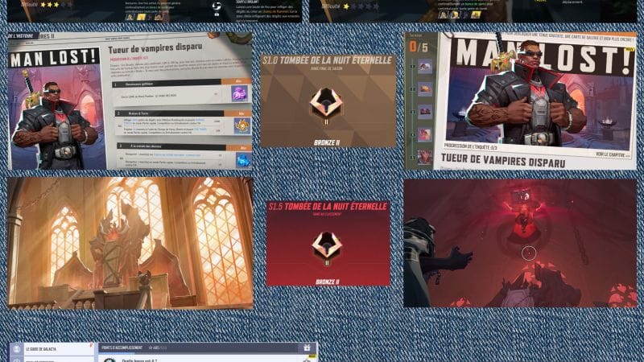Click the fourth chapter thumbnail in the green timeline

(x=425, y=134)
